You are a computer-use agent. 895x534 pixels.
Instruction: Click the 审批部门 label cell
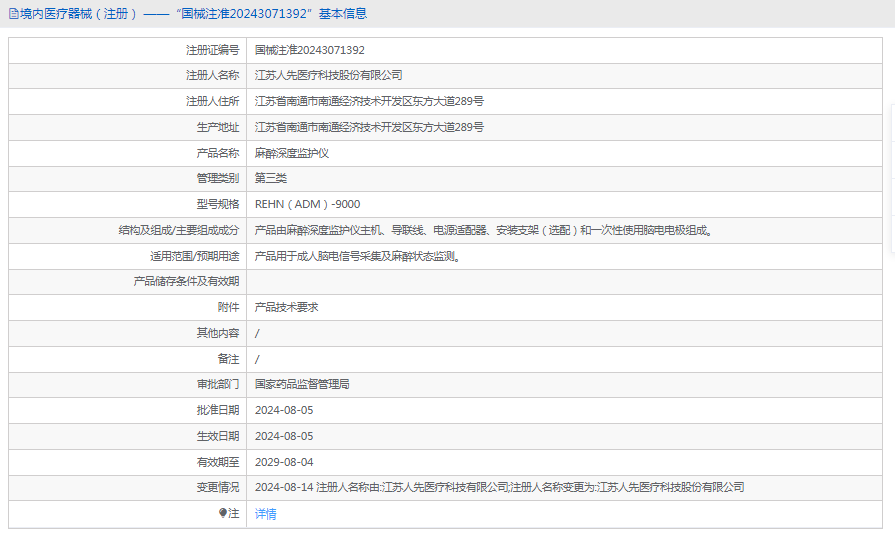pos(127,385)
